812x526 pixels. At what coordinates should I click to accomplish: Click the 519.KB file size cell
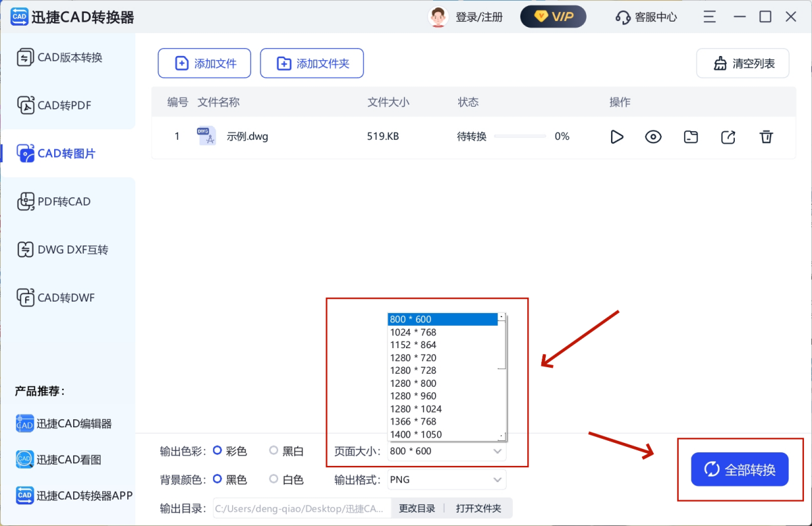click(x=383, y=137)
